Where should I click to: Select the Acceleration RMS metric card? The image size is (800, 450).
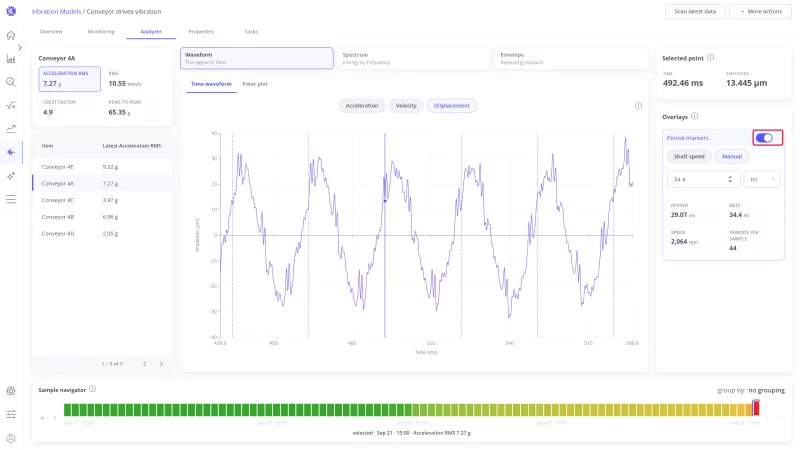(x=69, y=79)
